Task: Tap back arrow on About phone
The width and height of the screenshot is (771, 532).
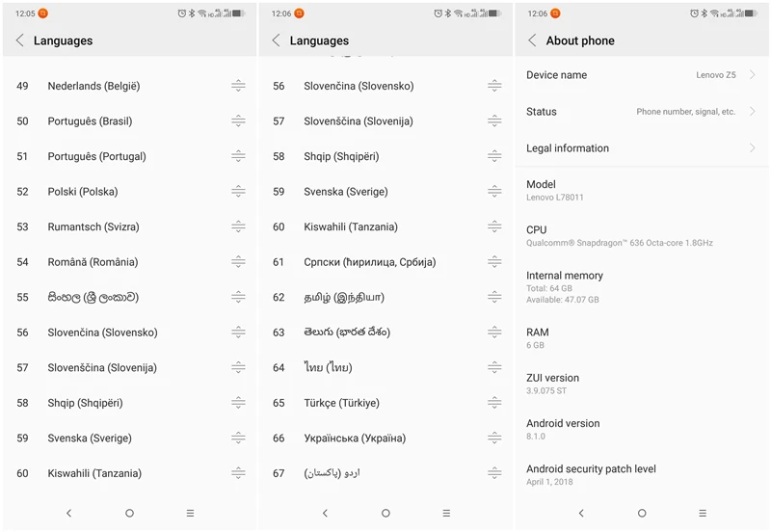Action: pos(533,40)
